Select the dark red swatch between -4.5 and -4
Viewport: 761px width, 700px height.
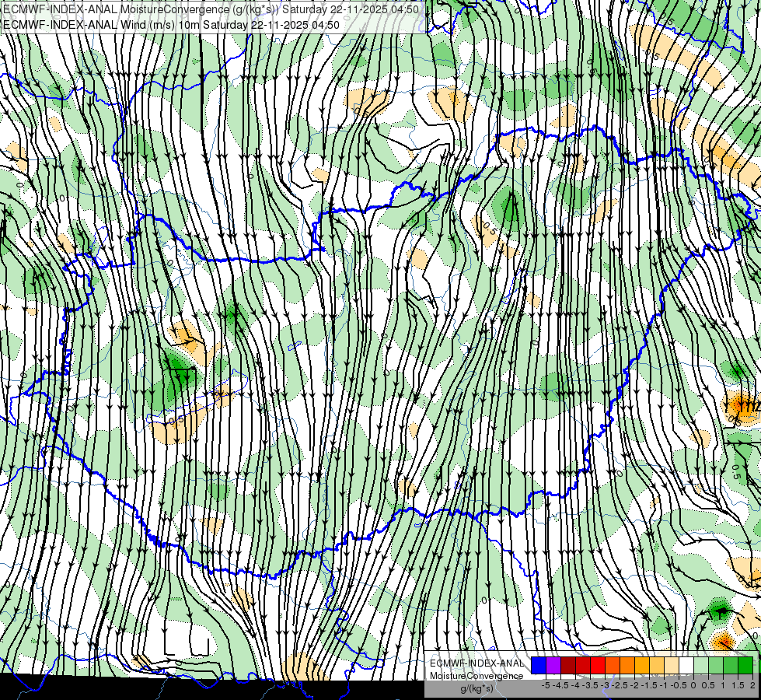tap(568, 665)
